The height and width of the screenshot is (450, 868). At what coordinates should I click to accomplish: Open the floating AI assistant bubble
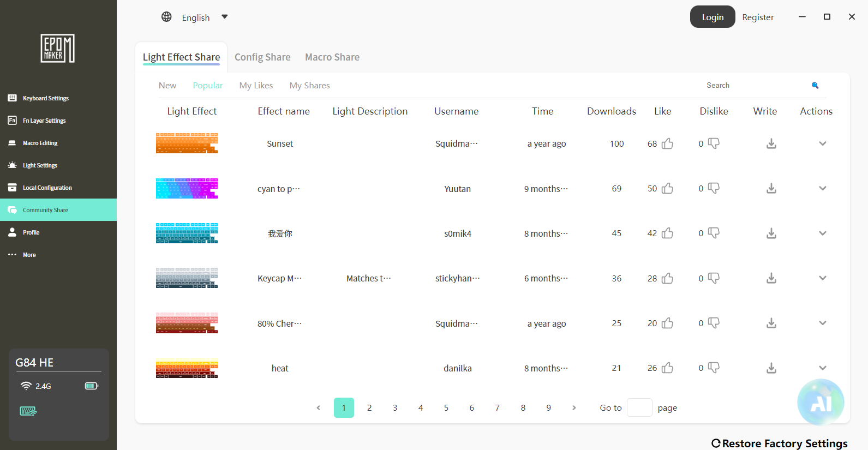821,402
